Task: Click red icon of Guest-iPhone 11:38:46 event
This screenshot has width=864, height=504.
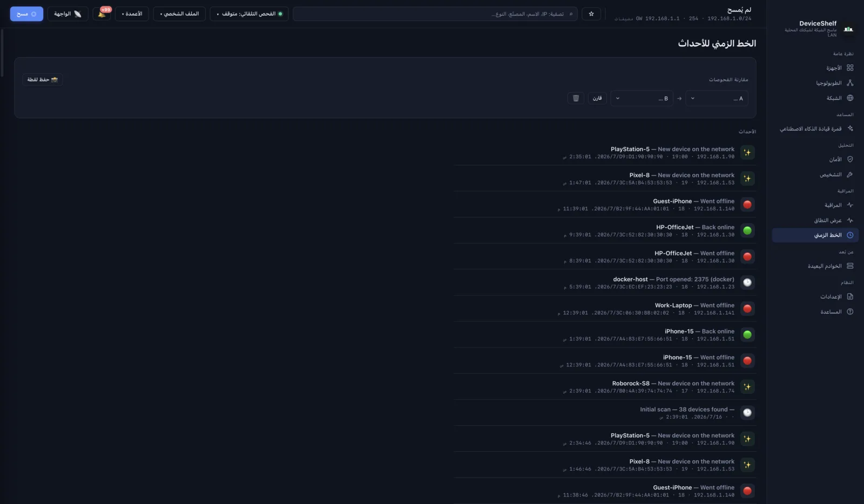Action: 747,491
